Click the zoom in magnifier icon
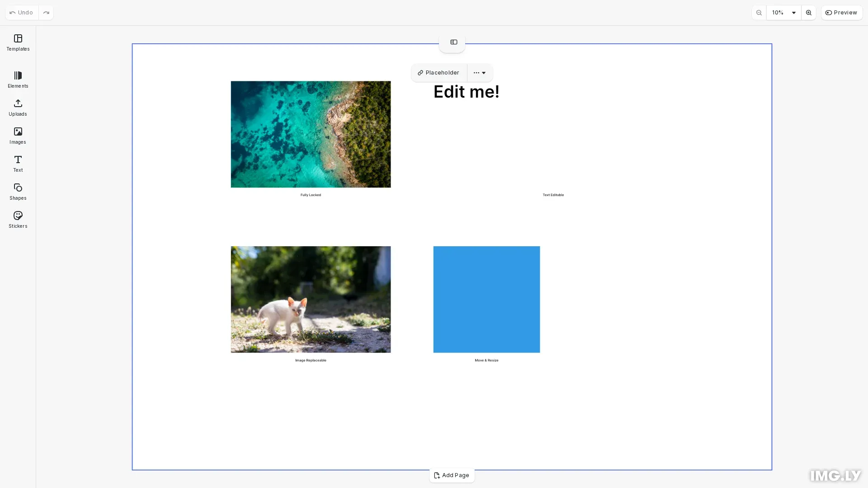The width and height of the screenshot is (868, 488). click(x=808, y=13)
